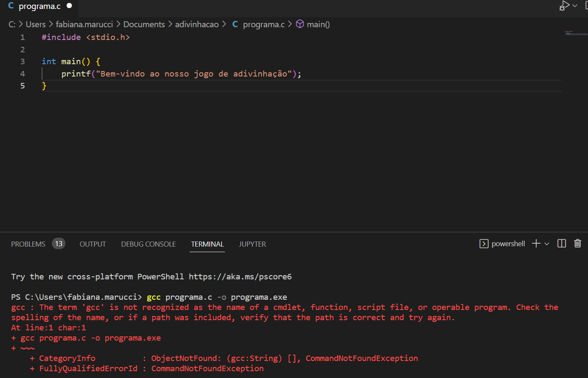Switch to the DEBUG CONSOLE tab

click(x=148, y=244)
